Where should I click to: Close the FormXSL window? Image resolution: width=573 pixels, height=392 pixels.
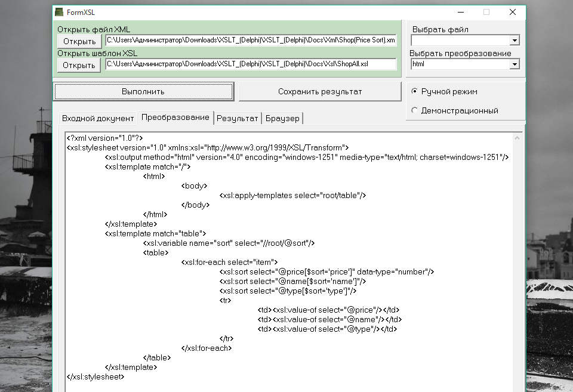[x=513, y=12]
